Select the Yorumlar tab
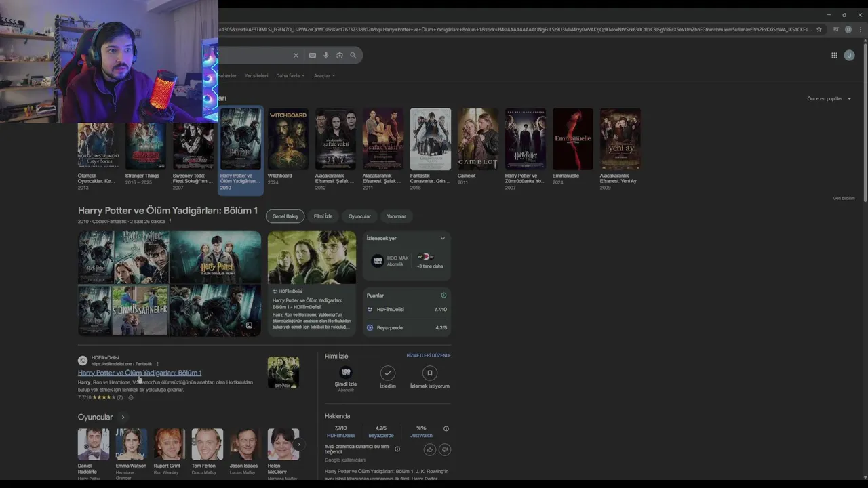The image size is (868, 488). tap(396, 216)
